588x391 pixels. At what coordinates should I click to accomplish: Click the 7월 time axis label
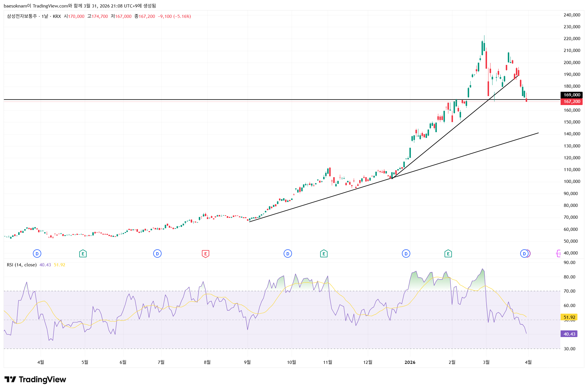point(161,362)
